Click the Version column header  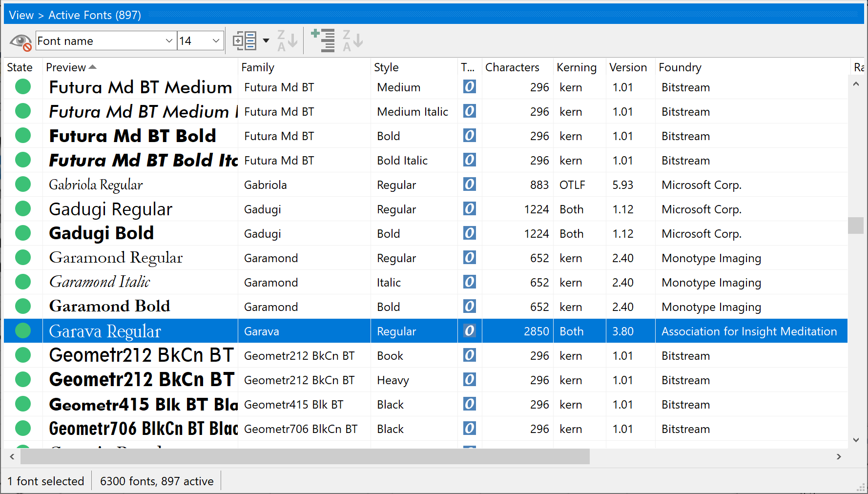tap(630, 67)
